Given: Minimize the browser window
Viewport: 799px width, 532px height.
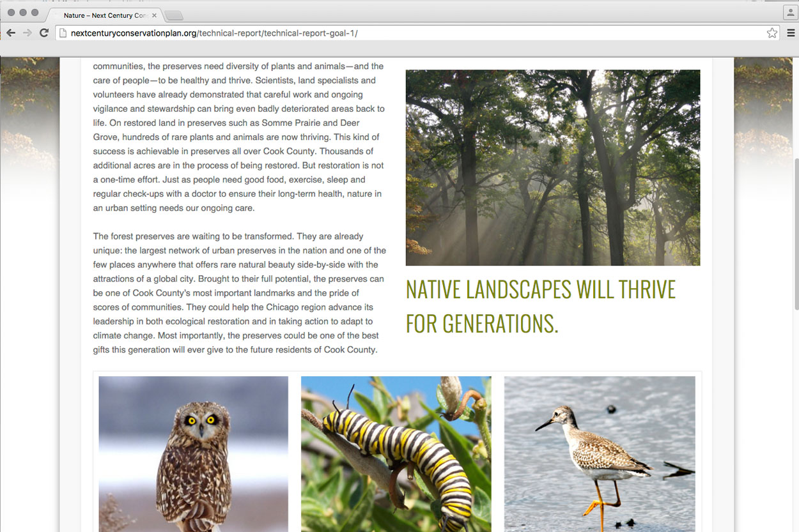Looking at the screenshot, I should (23, 13).
